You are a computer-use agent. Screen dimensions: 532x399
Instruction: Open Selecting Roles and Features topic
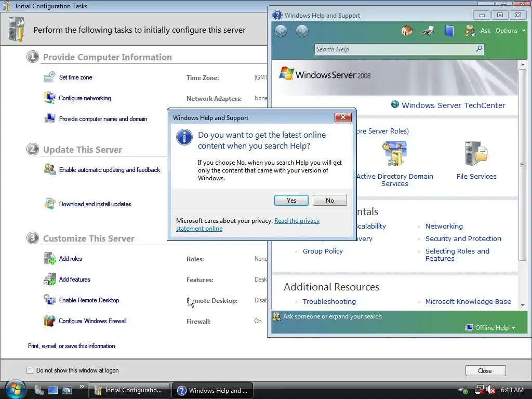[x=457, y=255]
